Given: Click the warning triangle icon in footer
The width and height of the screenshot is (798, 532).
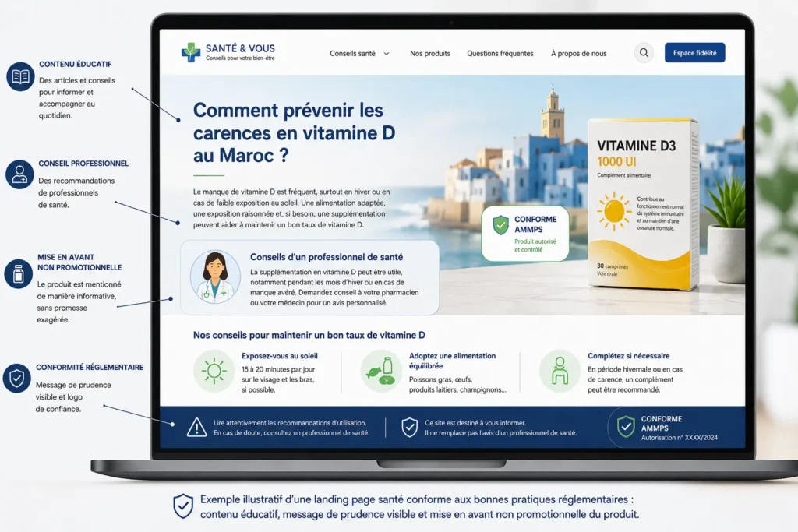Looking at the screenshot, I should tap(196, 428).
